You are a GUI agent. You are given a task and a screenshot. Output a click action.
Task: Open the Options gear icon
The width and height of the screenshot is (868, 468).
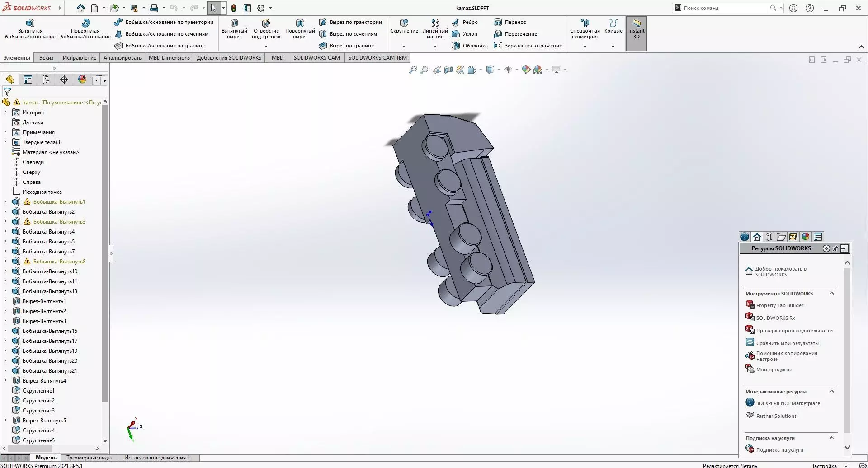261,8
